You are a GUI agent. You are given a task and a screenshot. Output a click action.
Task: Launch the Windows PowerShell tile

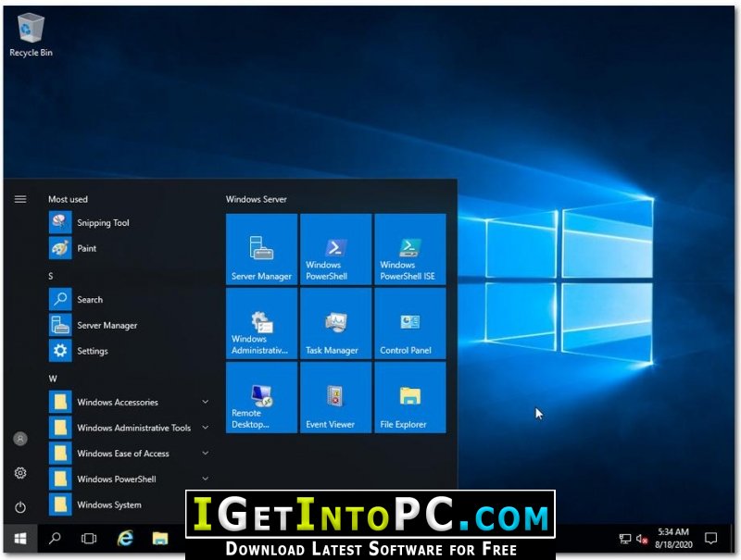(335, 249)
